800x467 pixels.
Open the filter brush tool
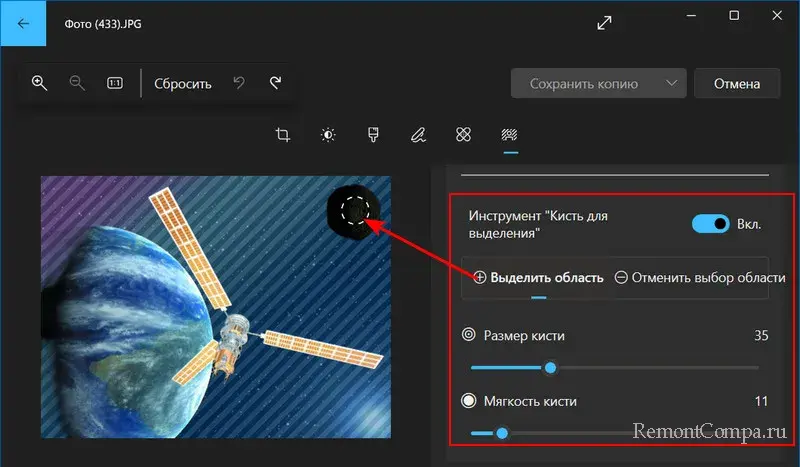pyautogui.click(x=373, y=135)
